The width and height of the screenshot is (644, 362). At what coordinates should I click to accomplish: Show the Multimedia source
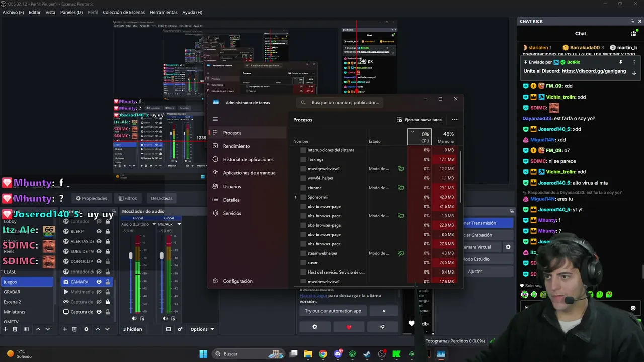(x=99, y=292)
